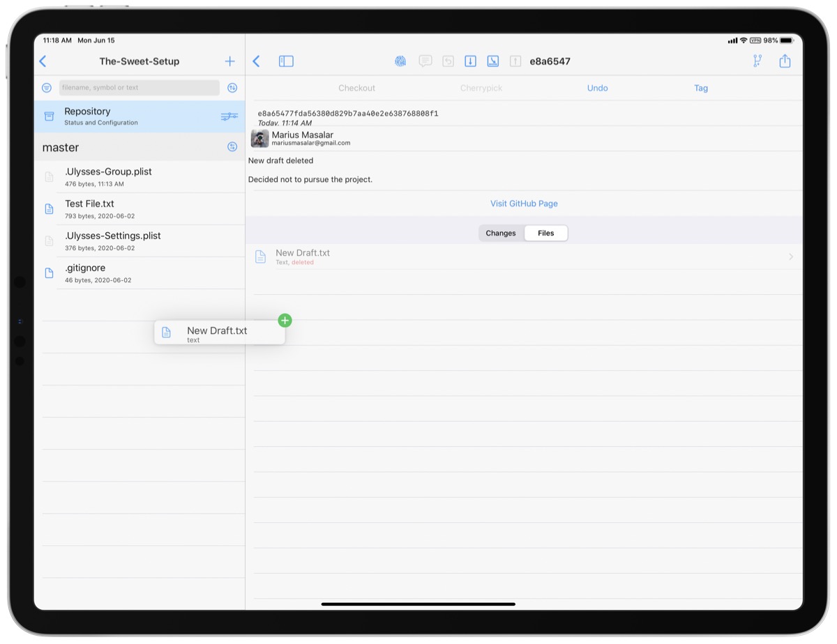Viewport: 837px width, 644px height.
Task: Expand New Draft.txt row disclosure chevron
Action: (791, 256)
